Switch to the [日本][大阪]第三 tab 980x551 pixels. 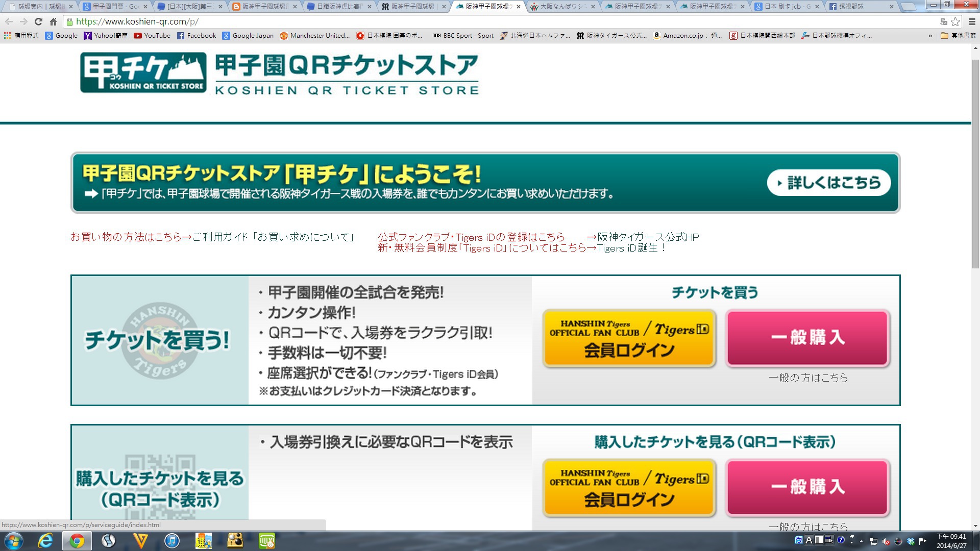190,7
